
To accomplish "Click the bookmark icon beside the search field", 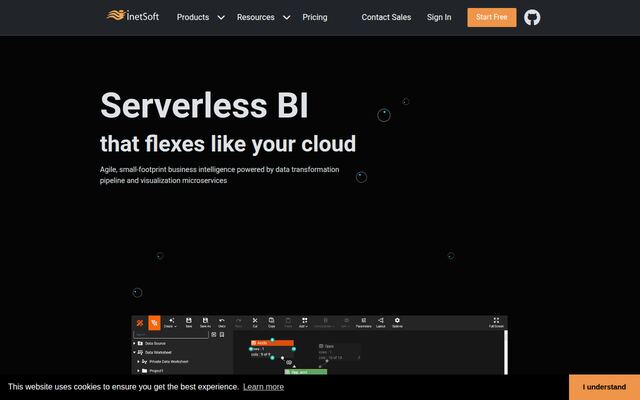I will coord(222,334).
